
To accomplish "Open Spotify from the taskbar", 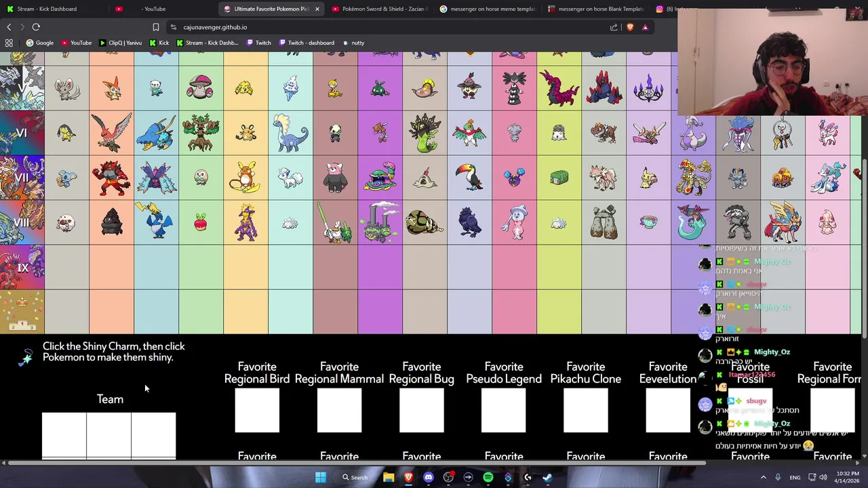I will [488, 477].
